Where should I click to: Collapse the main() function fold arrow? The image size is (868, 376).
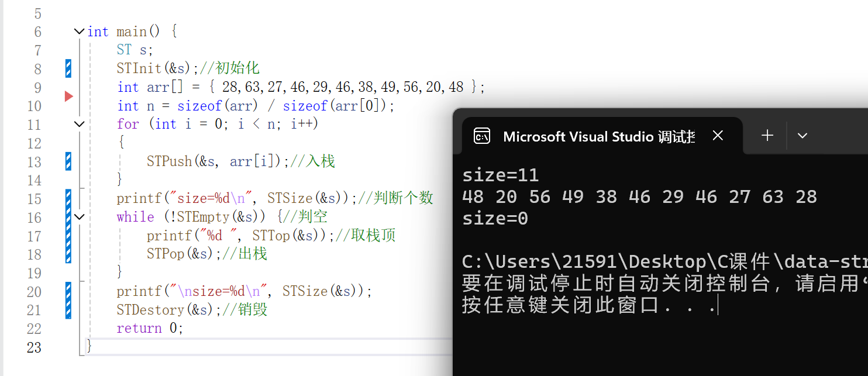tap(80, 32)
